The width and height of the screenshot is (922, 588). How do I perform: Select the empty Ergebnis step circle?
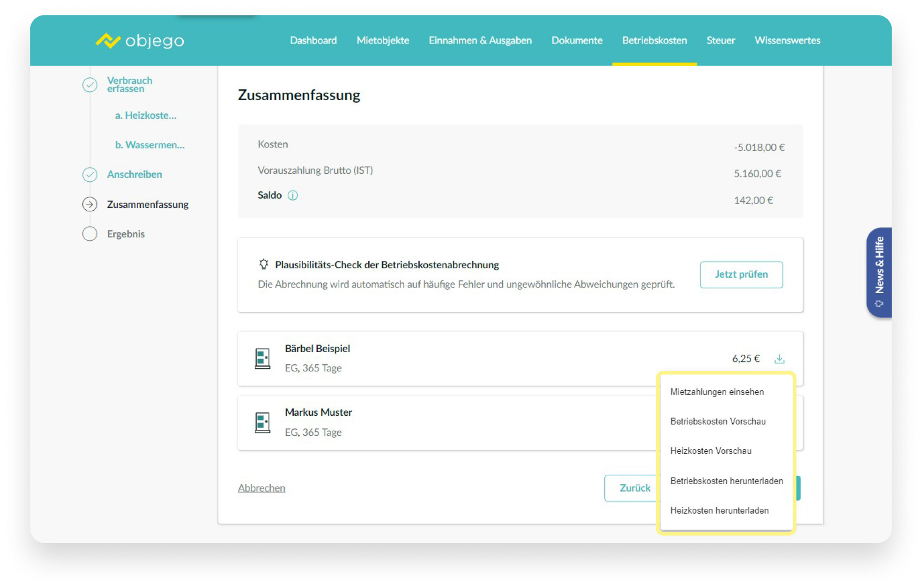[90, 234]
